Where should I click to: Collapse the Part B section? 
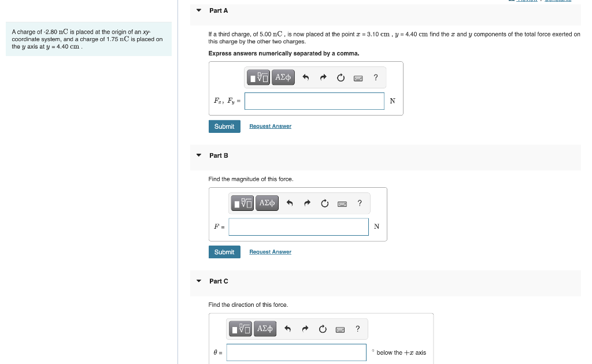point(198,155)
